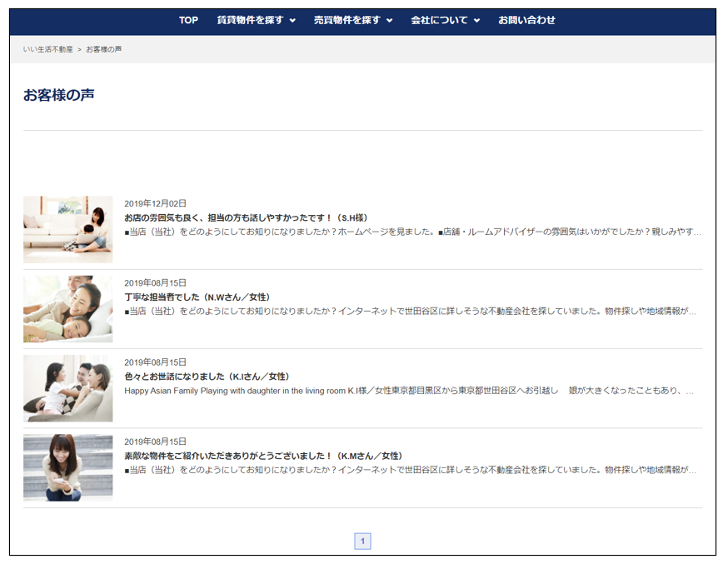Open the review titled 丁寧な担当者でした
This screenshot has width=728, height=564.
197,297
